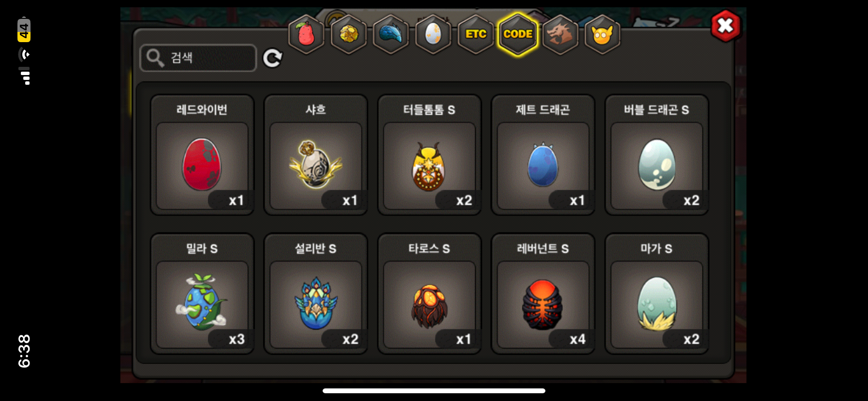Select the gold nugget category icon

(349, 34)
